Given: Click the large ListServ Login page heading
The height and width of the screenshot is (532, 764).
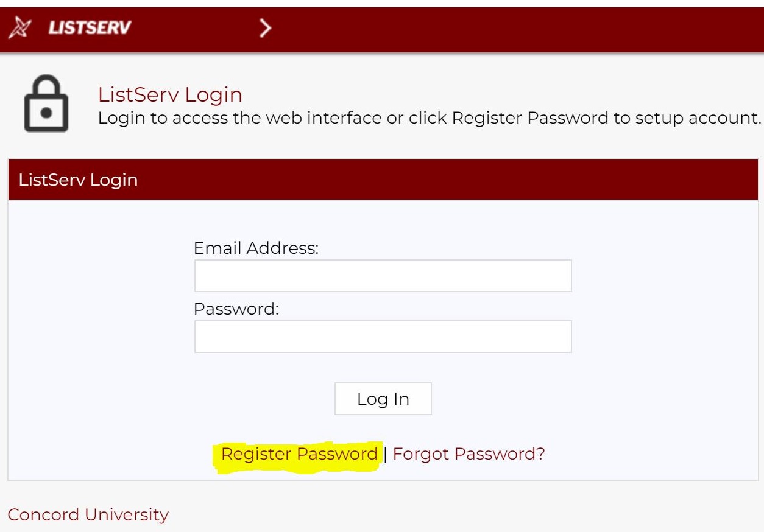Looking at the screenshot, I should 170,95.
